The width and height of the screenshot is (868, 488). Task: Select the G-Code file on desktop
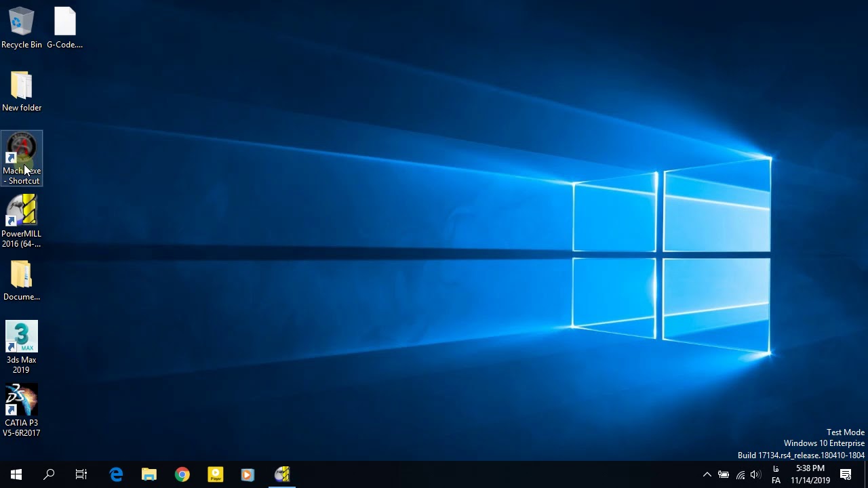[x=65, y=28]
